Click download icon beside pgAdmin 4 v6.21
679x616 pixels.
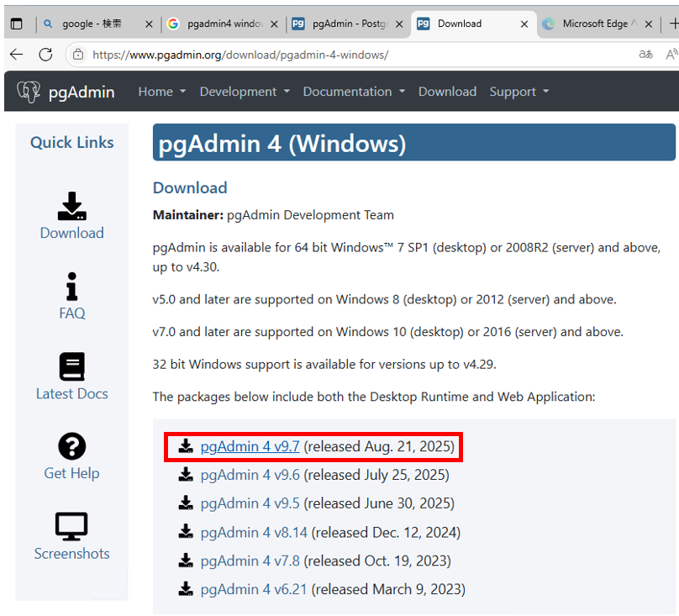point(186,589)
